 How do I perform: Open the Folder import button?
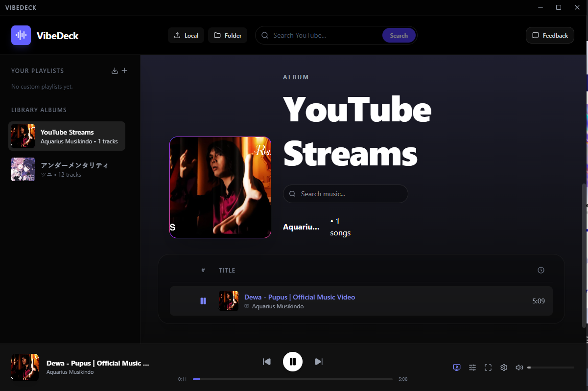pyautogui.click(x=228, y=35)
